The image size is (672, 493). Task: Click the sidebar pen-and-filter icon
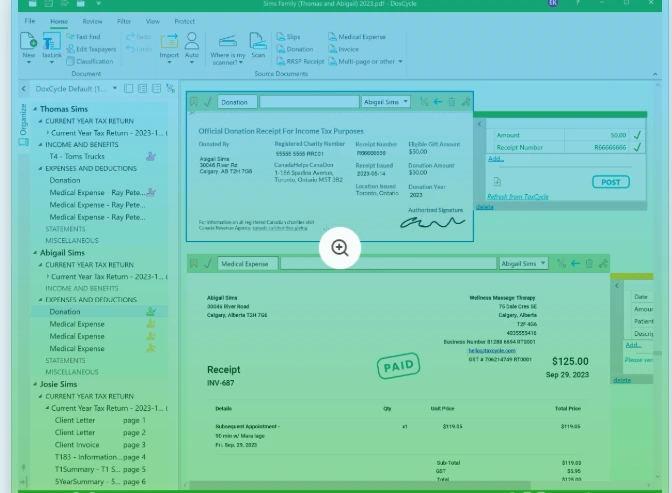(171, 89)
